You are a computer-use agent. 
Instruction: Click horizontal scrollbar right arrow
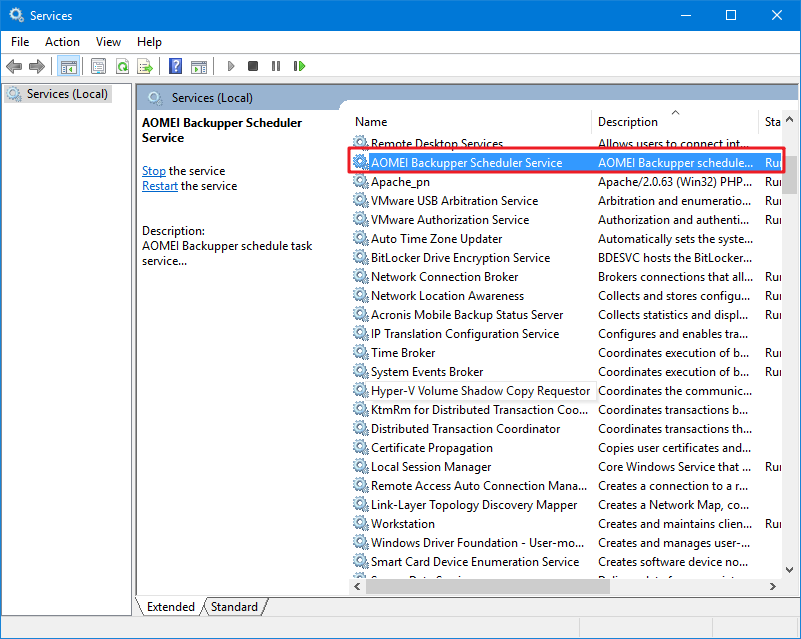click(772, 586)
